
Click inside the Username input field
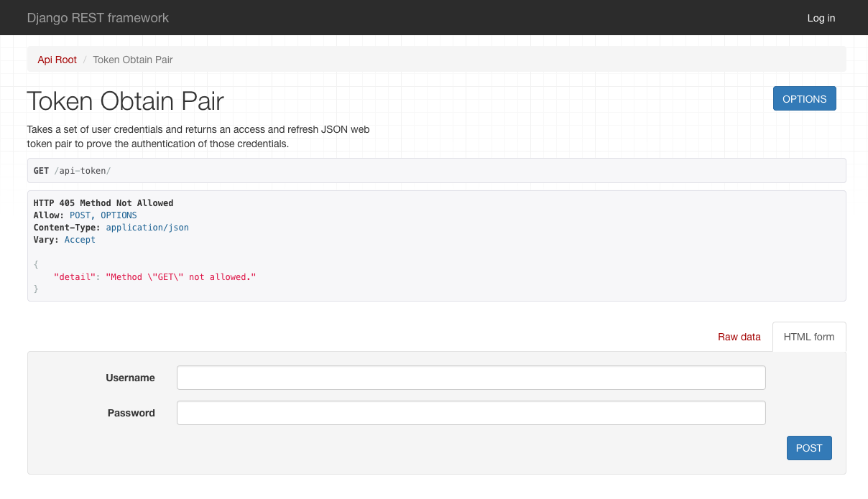tap(471, 377)
